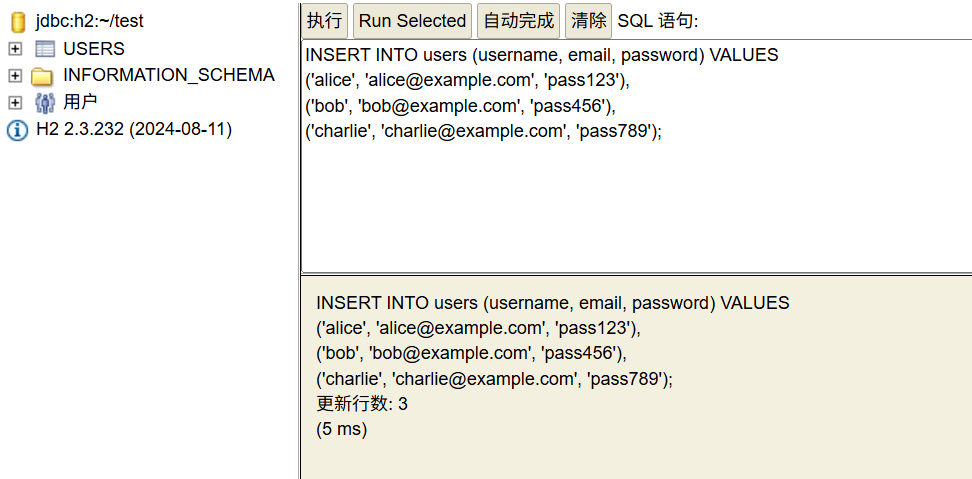Select the USERS table name
The width and height of the screenshot is (972, 479).
[94, 48]
